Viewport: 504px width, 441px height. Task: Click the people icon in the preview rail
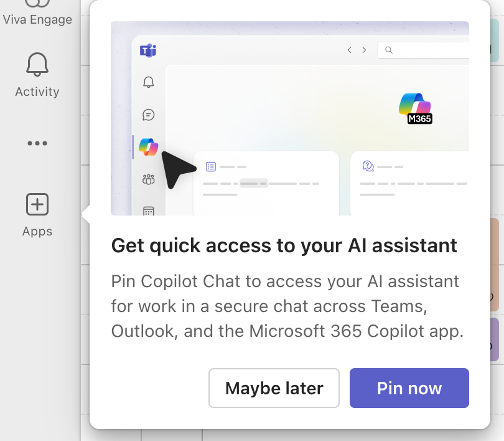click(x=148, y=180)
